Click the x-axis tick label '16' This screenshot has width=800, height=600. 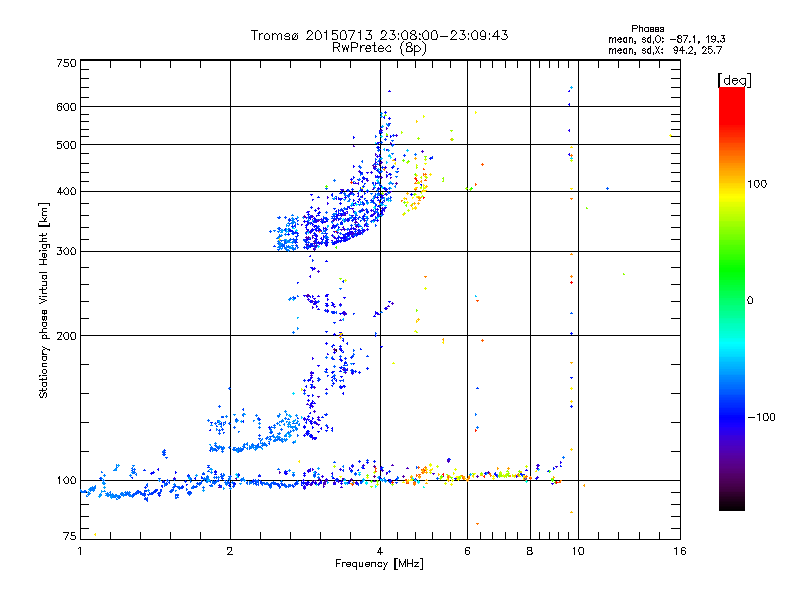pos(680,551)
